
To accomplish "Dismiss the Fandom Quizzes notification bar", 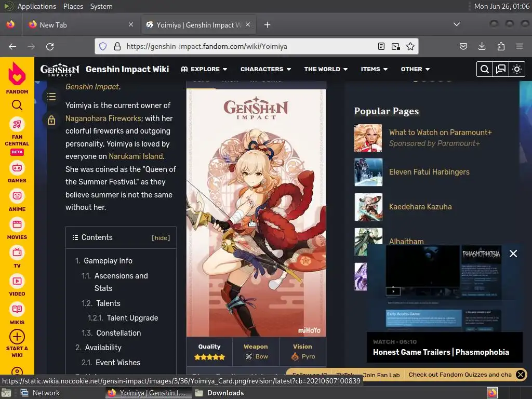I will coord(521,375).
